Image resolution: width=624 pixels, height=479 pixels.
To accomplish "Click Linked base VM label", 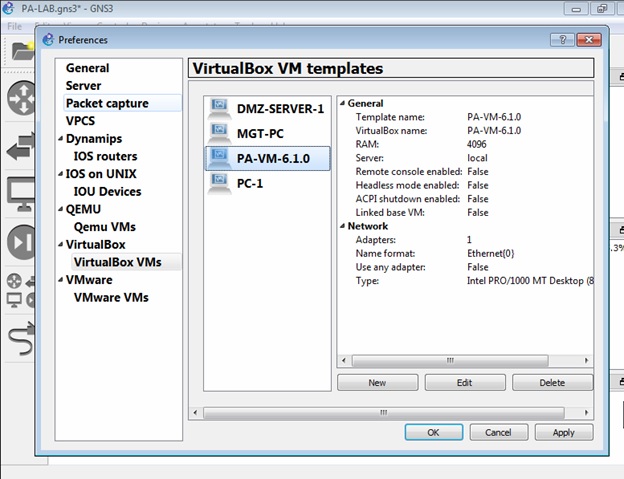I will (390, 212).
